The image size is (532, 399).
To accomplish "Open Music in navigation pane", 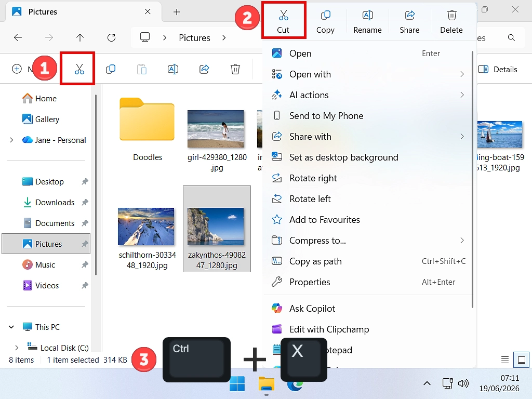I will [46, 264].
